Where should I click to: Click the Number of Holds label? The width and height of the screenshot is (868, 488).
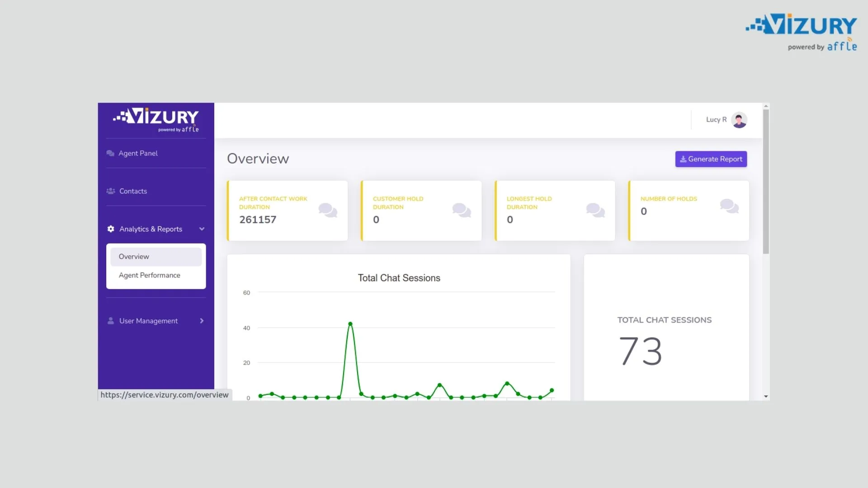click(x=669, y=199)
